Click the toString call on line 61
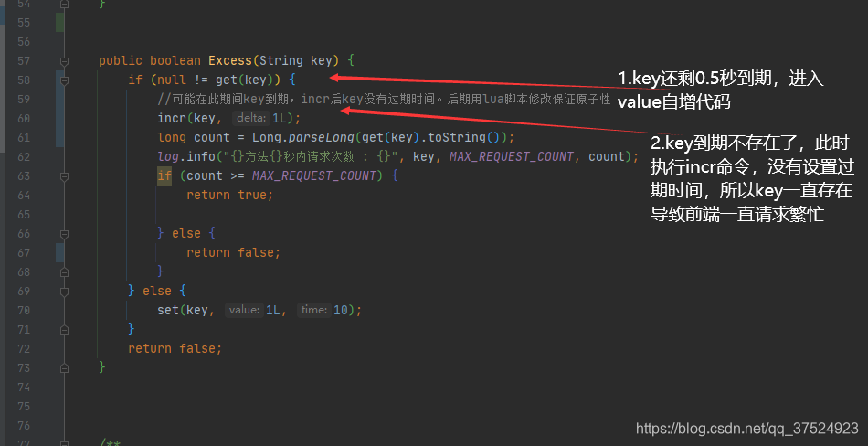 pyautogui.click(x=457, y=137)
